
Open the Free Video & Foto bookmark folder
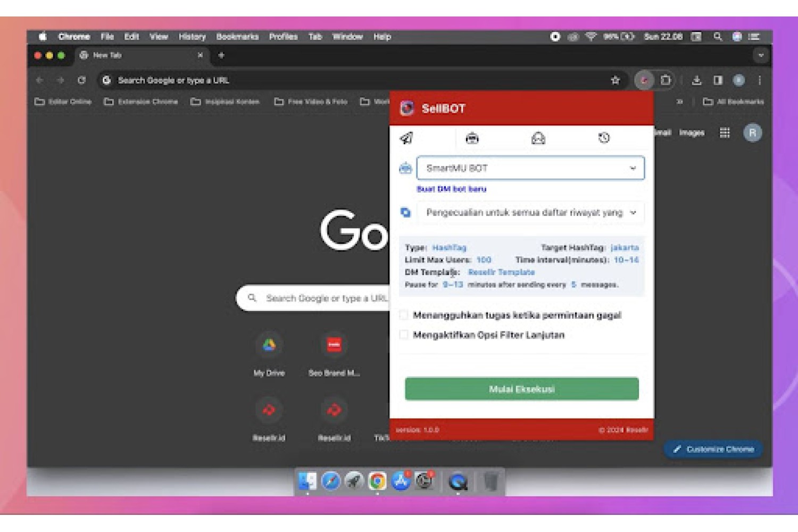tap(311, 102)
